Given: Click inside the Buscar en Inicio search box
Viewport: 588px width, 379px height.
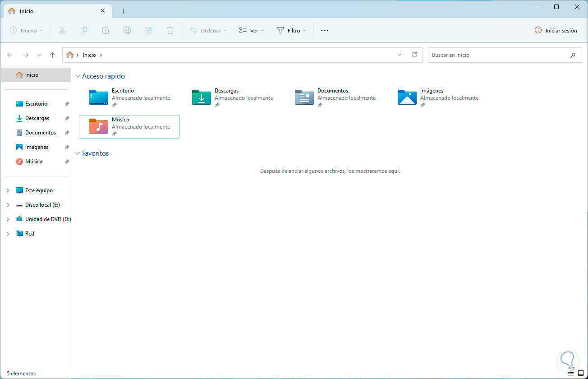Looking at the screenshot, I should (x=496, y=55).
